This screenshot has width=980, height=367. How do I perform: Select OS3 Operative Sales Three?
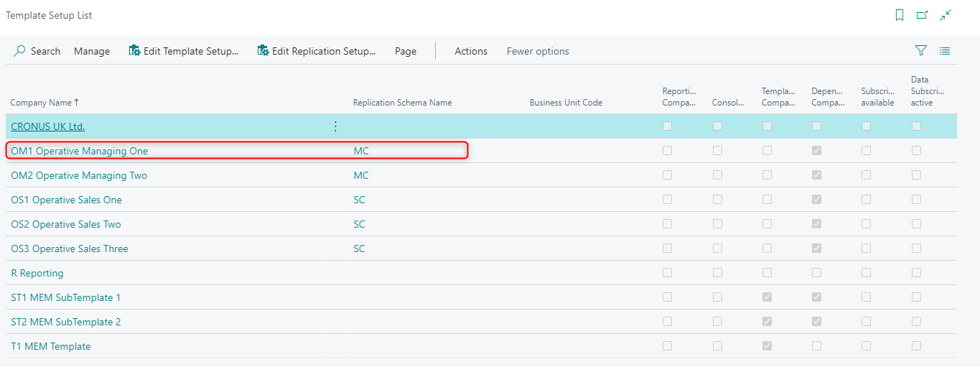coord(70,248)
